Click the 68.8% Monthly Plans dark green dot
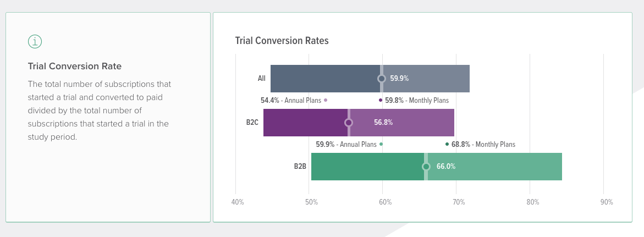The height and width of the screenshot is (237, 644). pos(447,144)
